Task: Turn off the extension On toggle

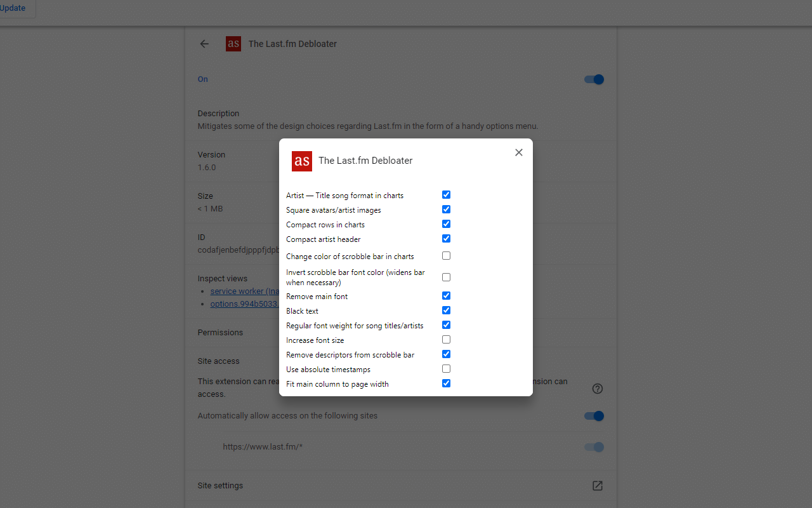Action: point(594,79)
